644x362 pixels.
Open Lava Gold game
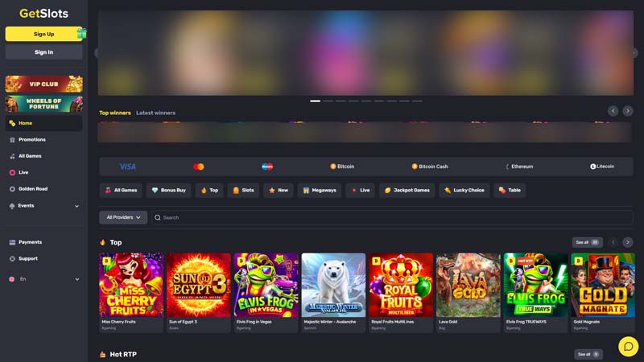pos(469,292)
